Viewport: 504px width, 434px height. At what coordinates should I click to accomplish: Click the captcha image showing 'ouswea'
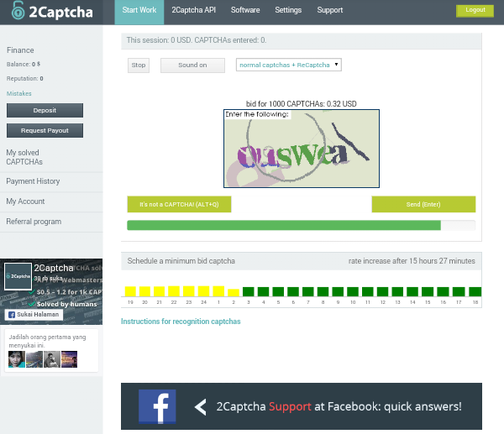click(x=302, y=149)
